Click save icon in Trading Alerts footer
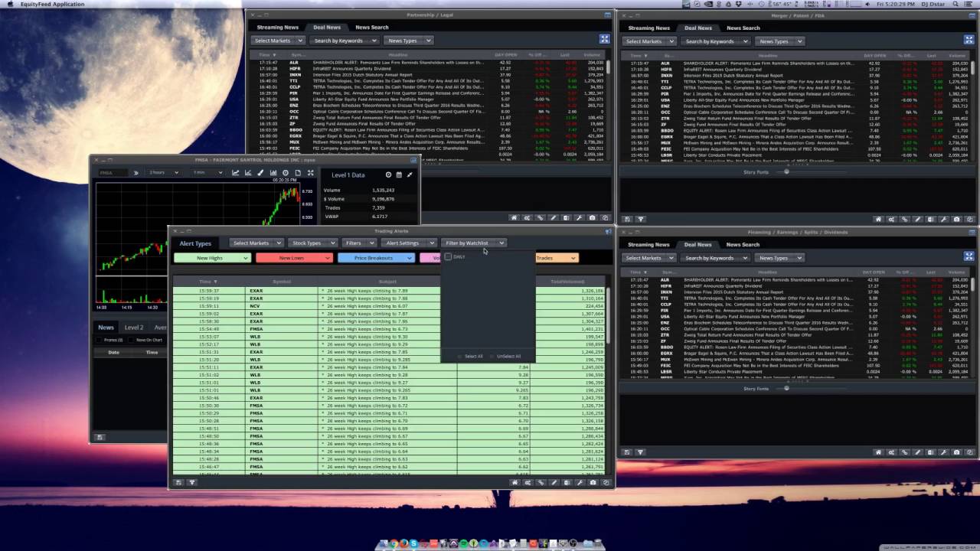Image resolution: width=980 pixels, height=551 pixels. click(x=178, y=483)
